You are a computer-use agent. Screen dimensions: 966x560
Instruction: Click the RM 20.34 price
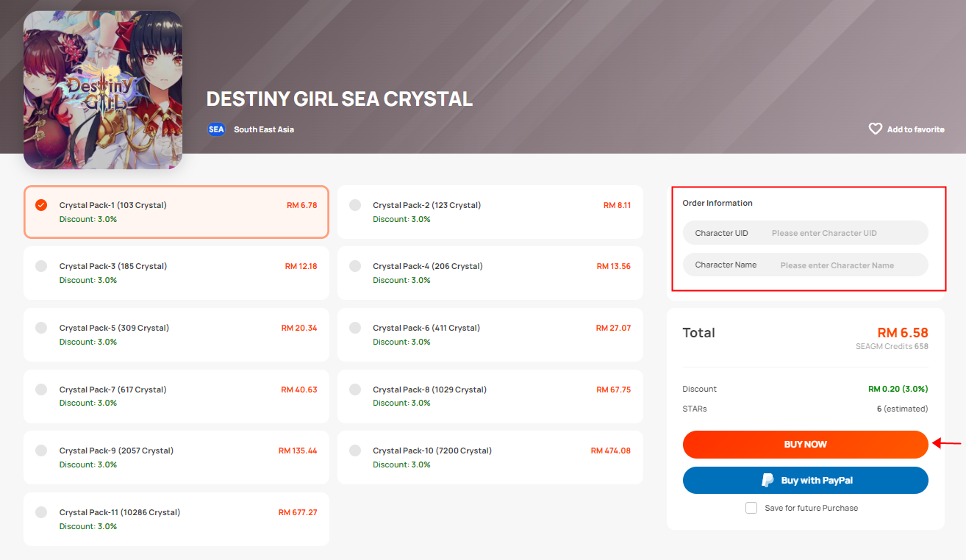299,328
